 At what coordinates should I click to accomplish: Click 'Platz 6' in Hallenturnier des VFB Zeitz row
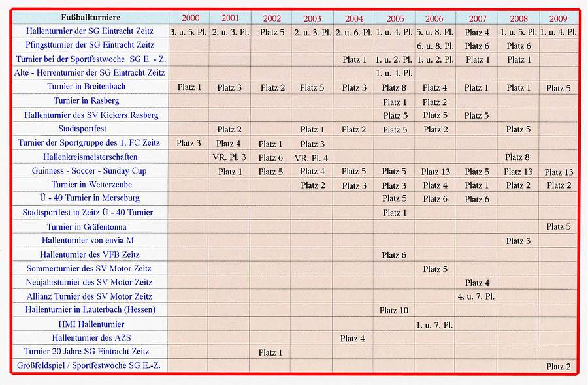coord(394,255)
